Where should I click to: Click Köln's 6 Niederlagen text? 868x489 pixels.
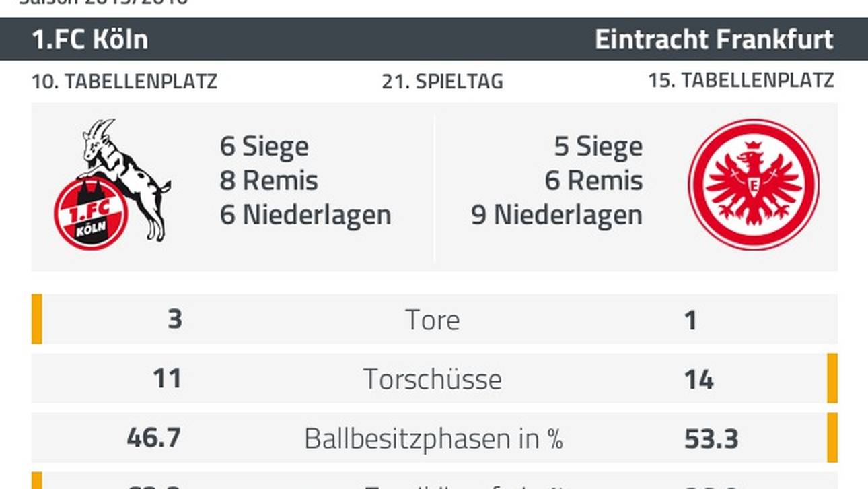click(305, 215)
